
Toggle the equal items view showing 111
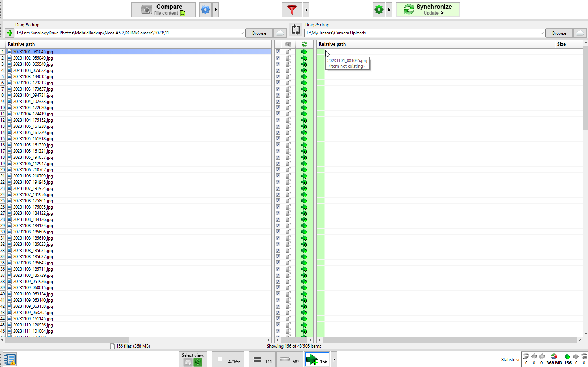[x=262, y=359]
